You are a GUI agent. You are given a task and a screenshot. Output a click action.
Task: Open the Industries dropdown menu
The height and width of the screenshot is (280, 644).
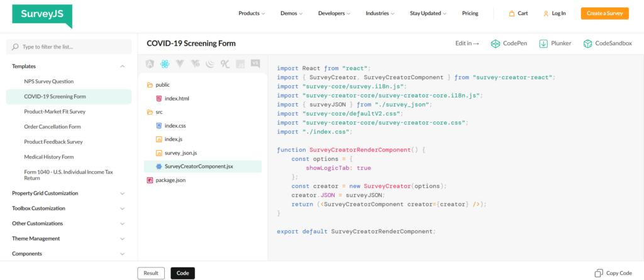[380, 13]
